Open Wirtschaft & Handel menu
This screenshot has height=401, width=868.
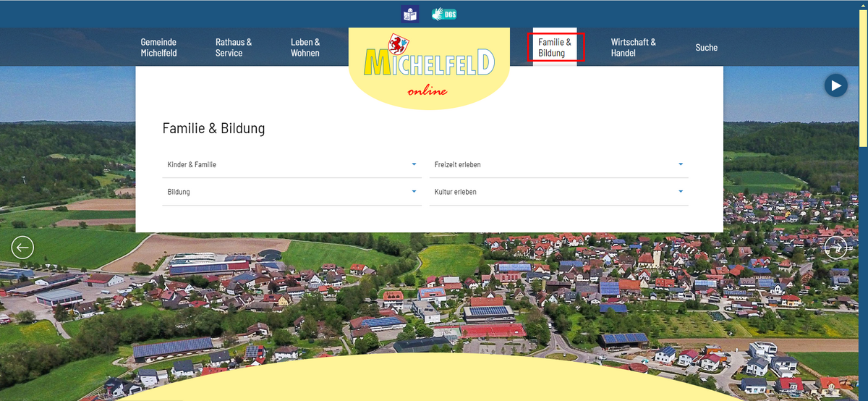[633, 48]
